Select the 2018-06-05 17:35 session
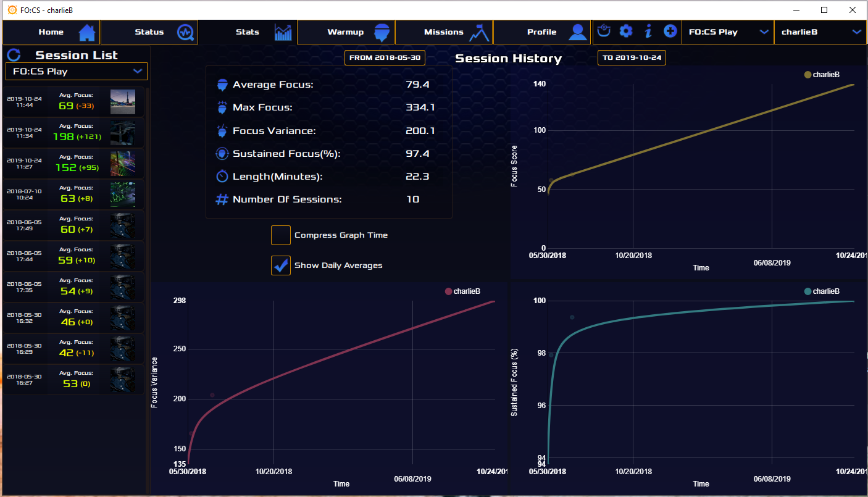 pos(74,287)
